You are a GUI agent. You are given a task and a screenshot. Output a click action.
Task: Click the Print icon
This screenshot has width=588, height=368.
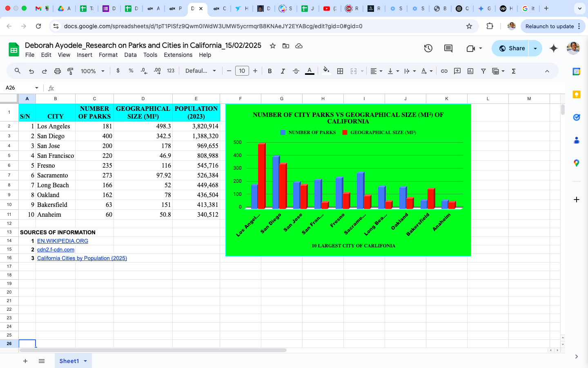click(58, 71)
